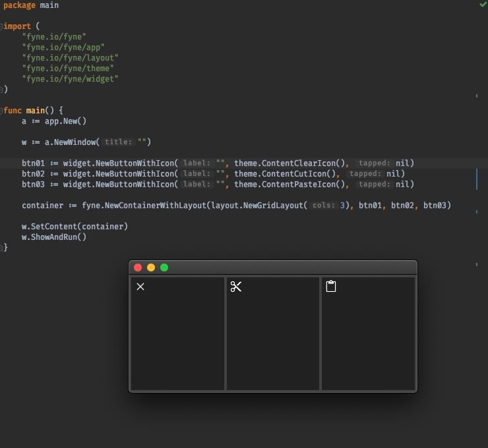Click a.NewWindow call text
Screen dimensions: 488x448
click(x=71, y=142)
